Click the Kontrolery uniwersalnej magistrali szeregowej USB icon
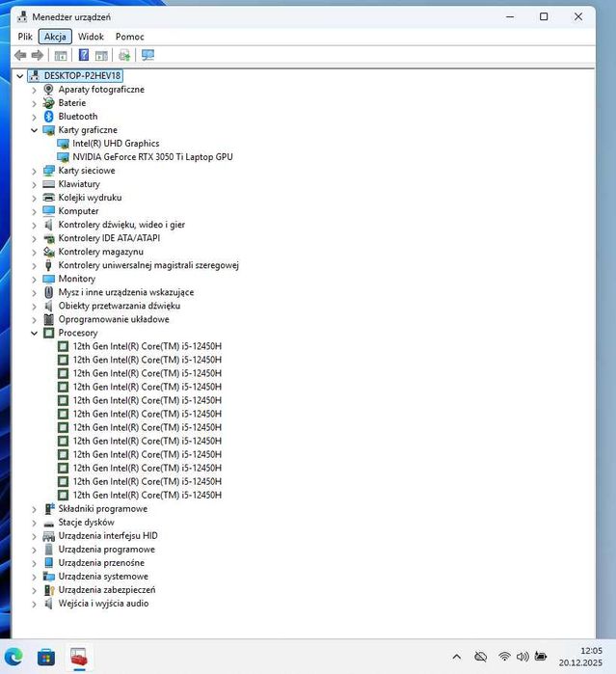 [48, 265]
